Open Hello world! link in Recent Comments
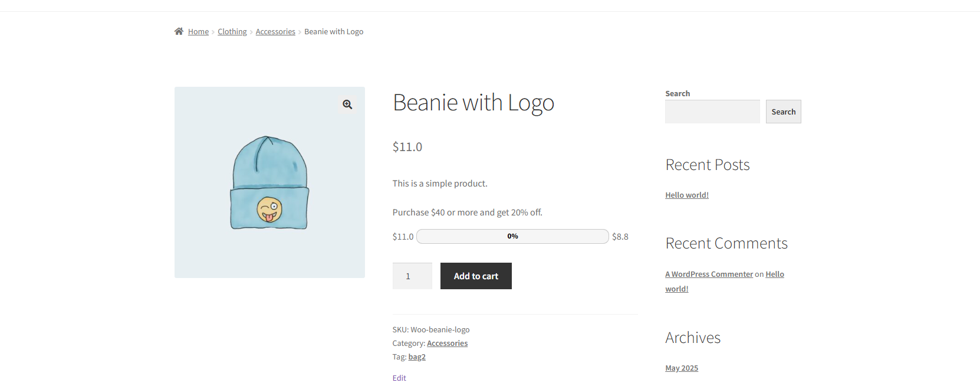The height and width of the screenshot is (389, 980). (774, 274)
